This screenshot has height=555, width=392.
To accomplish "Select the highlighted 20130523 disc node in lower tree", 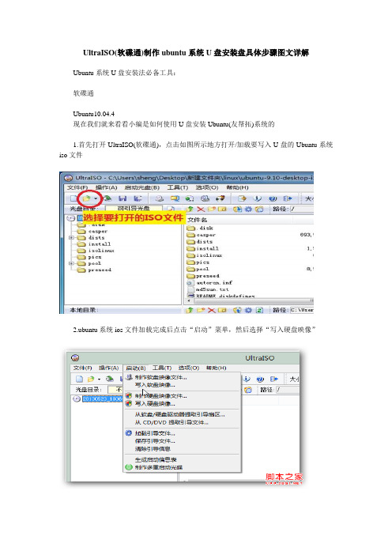I will pyautogui.click(x=102, y=399).
